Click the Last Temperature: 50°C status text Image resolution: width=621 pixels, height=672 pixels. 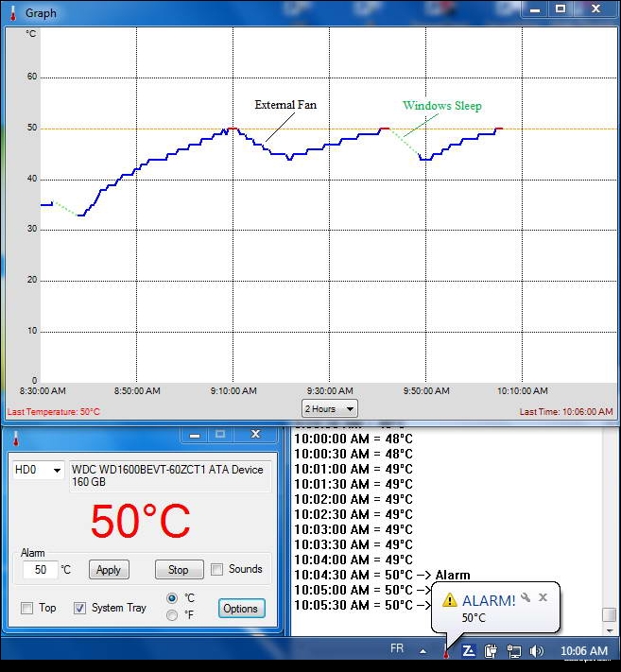click(54, 412)
